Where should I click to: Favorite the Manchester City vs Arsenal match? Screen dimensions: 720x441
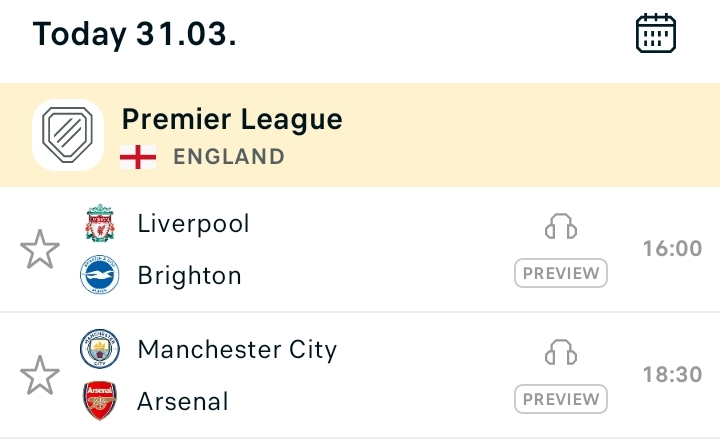point(40,375)
